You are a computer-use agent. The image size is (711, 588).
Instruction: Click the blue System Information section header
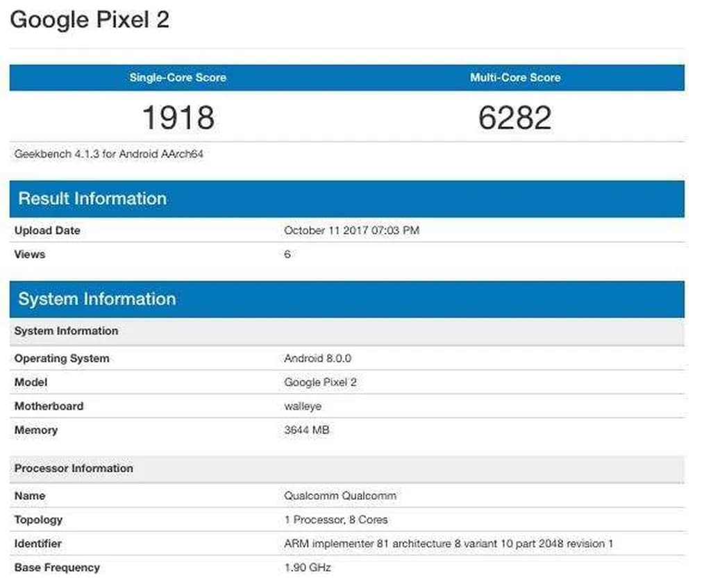(97, 299)
